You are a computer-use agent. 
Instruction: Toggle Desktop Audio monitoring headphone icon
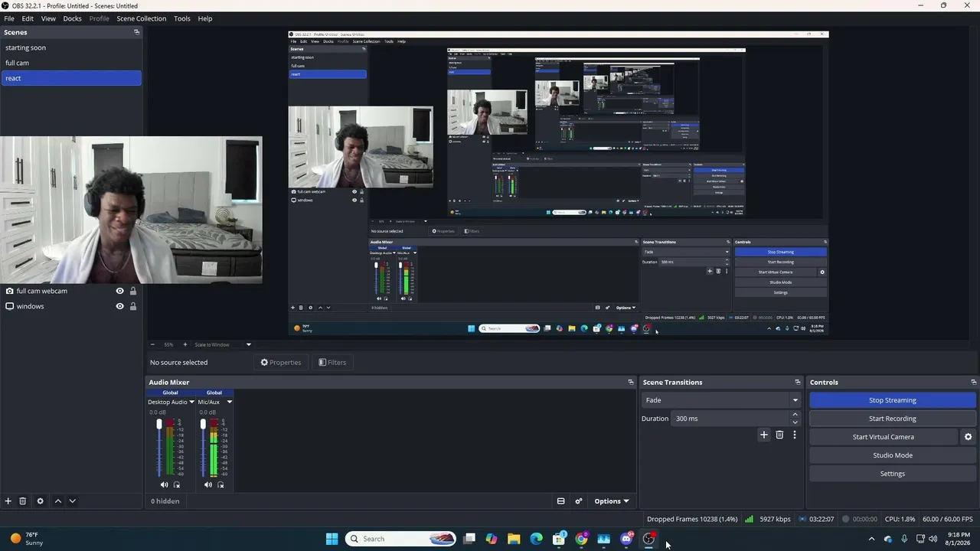click(x=177, y=485)
